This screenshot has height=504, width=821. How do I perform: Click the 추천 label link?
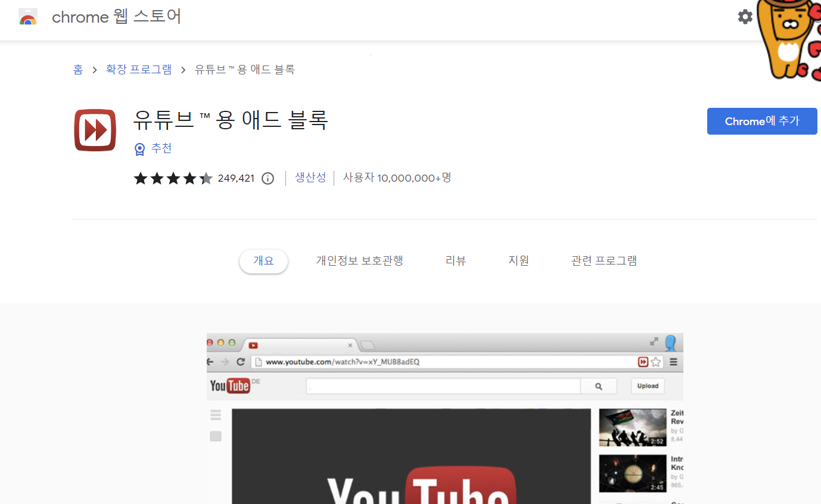(161, 148)
